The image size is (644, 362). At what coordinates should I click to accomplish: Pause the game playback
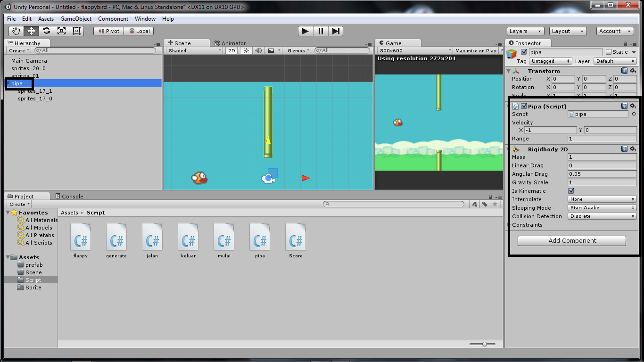pos(321,31)
